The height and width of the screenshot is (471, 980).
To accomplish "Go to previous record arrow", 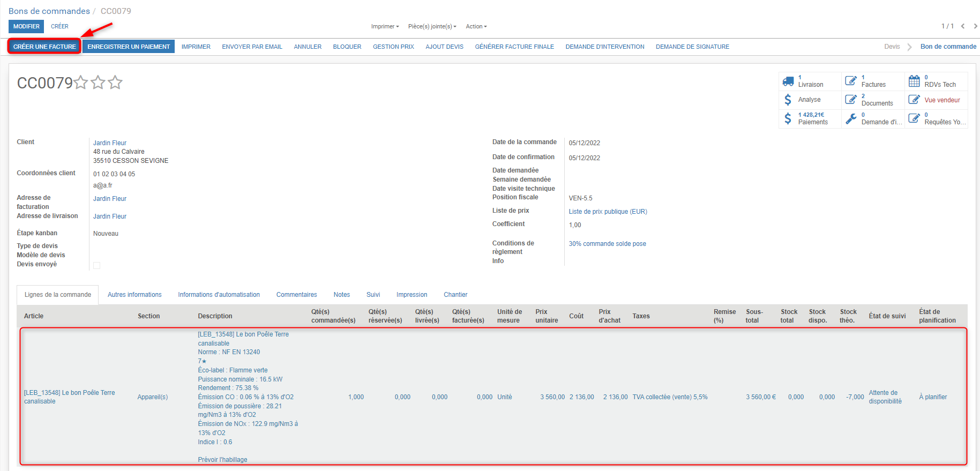I will [x=963, y=26].
